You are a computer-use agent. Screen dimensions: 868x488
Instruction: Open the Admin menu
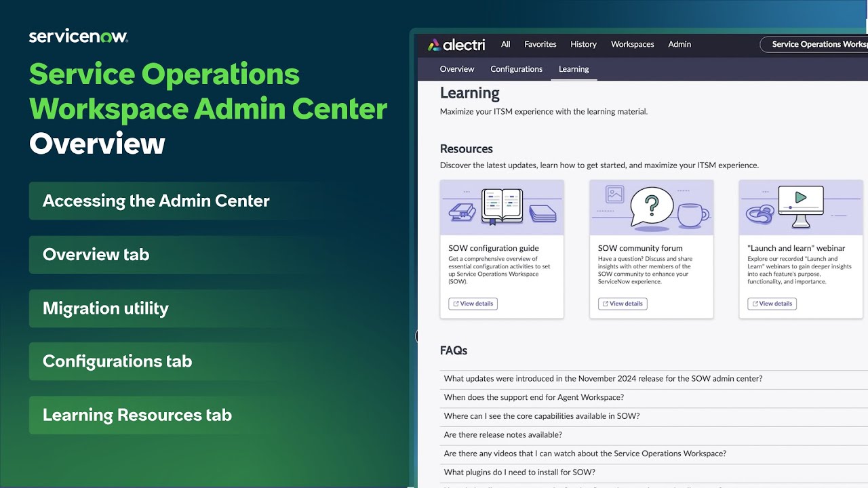point(679,44)
